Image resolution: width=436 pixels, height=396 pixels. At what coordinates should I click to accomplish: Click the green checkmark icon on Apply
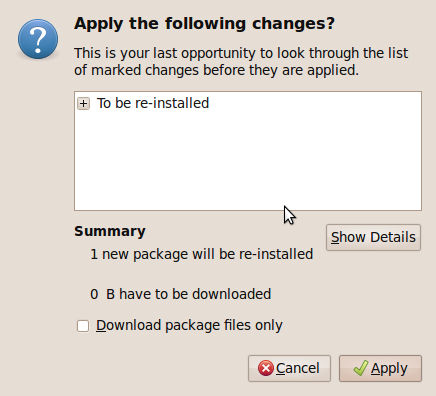361,368
